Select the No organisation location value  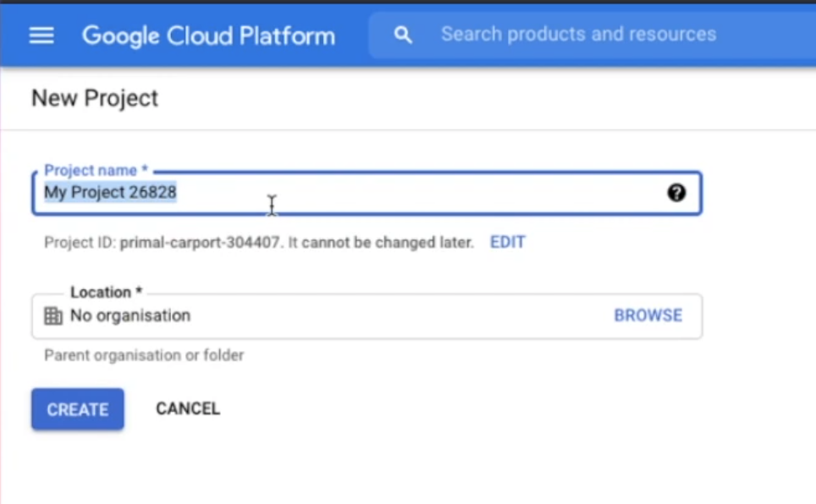pyautogui.click(x=130, y=316)
